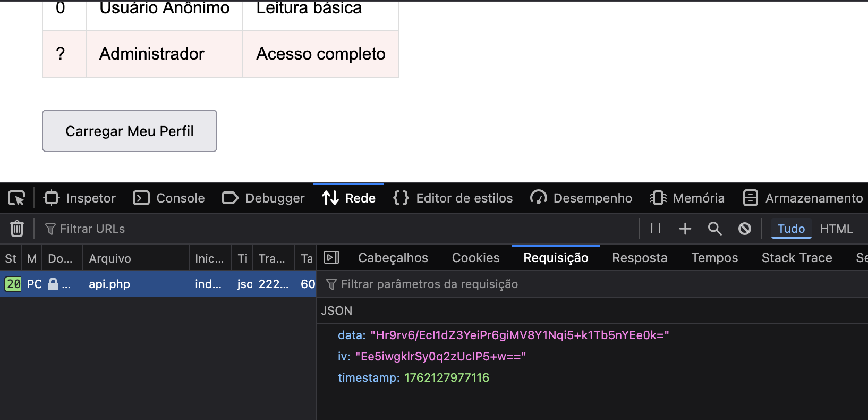This screenshot has height=420, width=868.
Task: Click Carregar Meu Perfil button
Action: [130, 131]
